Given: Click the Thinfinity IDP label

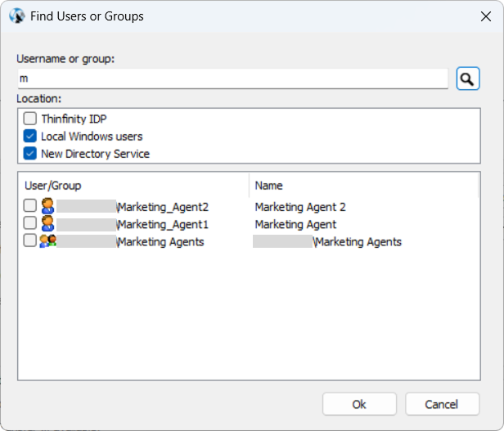Looking at the screenshot, I should (x=74, y=119).
